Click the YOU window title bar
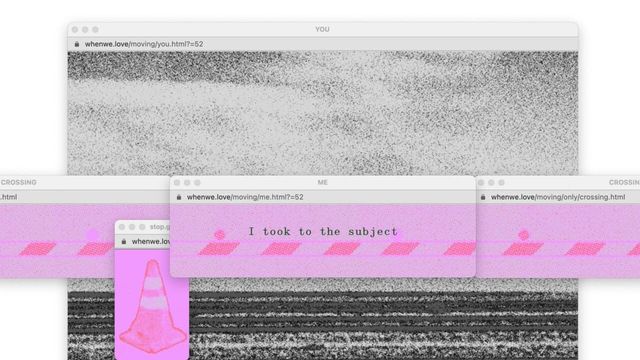The width and height of the screenshot is (640, 360). [322, 29]
